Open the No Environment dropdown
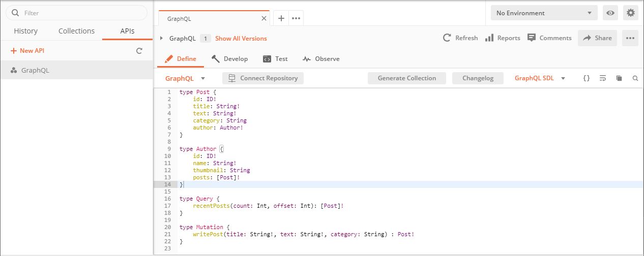This screenshot has height=256, width=644. pos(543,13)
